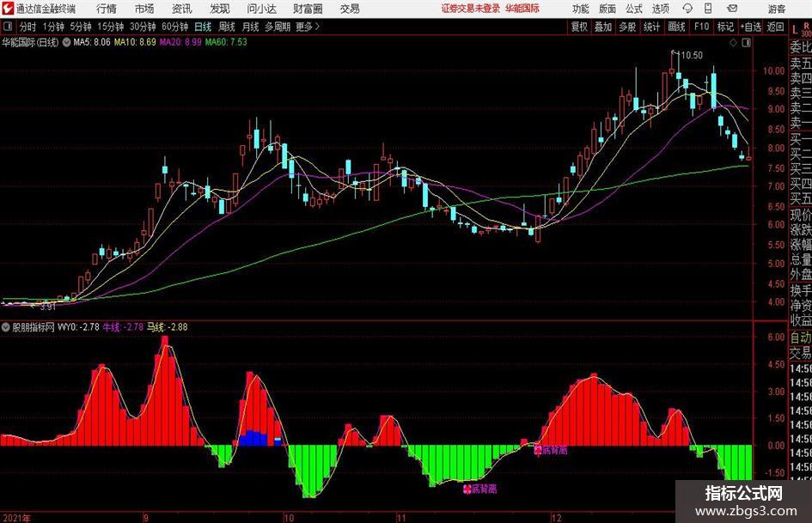This screenshot has width=812, height=523.
Task: Expand the 股朋指标网 sub-chart dropdown arrow
Action: point(6,326)
